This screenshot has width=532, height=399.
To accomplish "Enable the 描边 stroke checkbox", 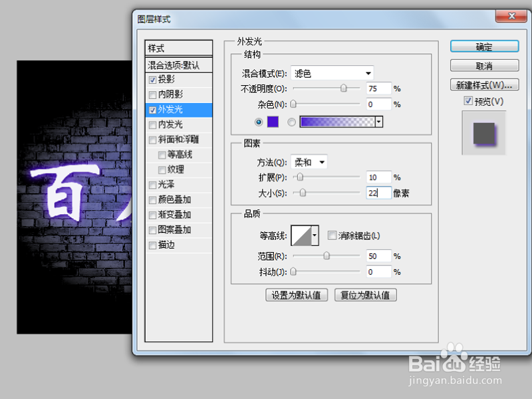I will [153, 245].
